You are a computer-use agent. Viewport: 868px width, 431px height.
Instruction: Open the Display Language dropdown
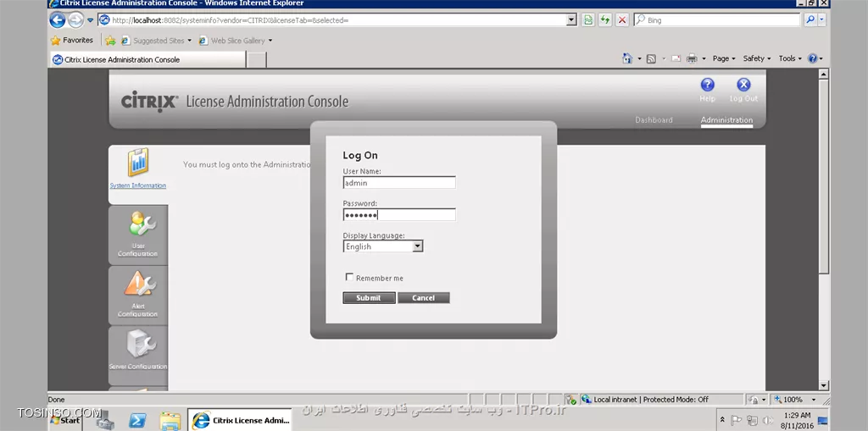(x=383, y=246)
